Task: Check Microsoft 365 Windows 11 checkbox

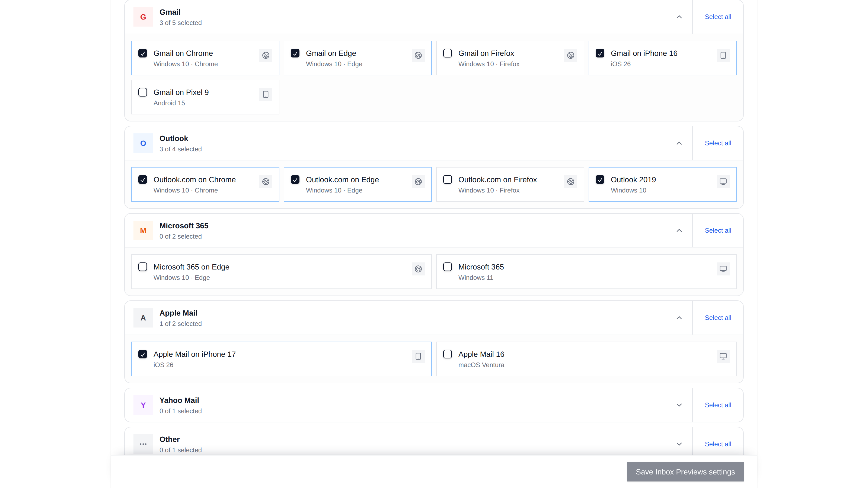Action: [448, 267]
